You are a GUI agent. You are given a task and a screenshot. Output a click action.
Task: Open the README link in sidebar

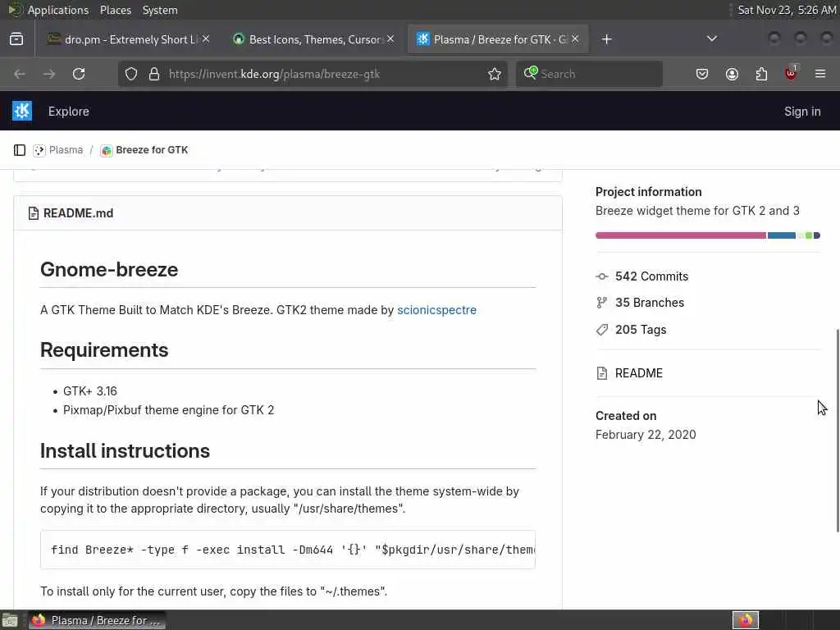pos(638,373)
